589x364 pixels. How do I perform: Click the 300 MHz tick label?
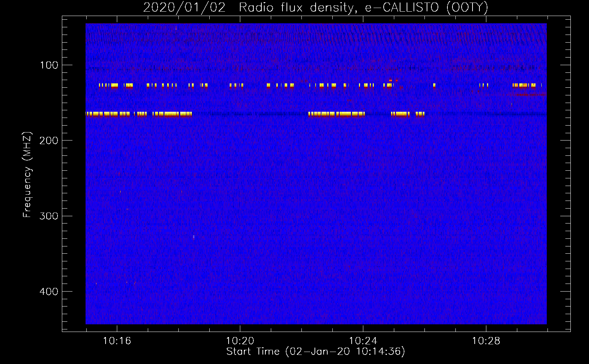tap(49, 216)
